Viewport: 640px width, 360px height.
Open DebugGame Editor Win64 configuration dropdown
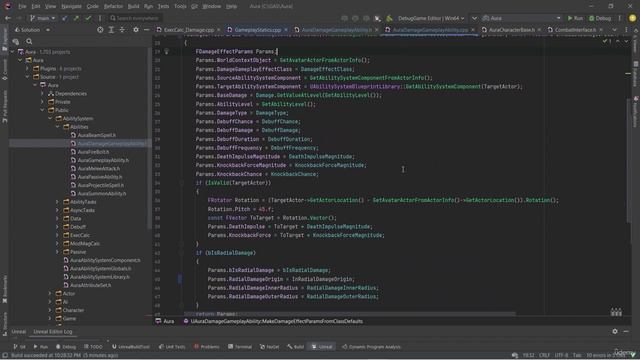point(431,18)
